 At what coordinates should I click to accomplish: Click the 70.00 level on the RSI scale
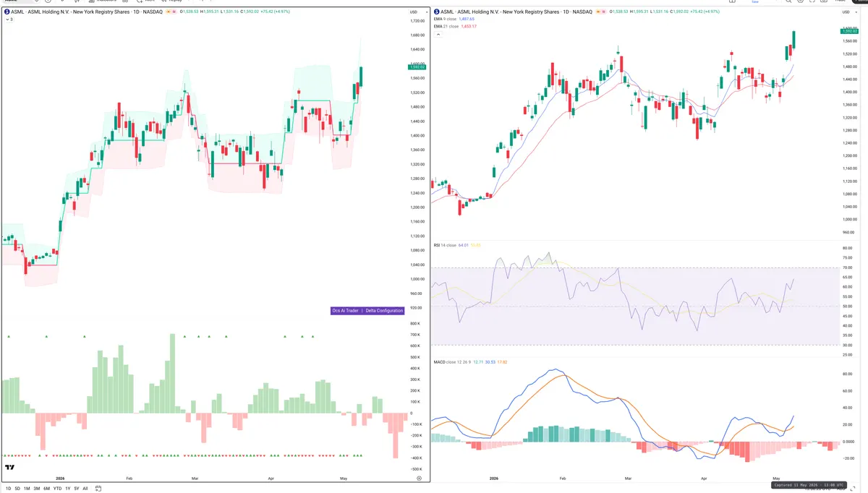pos(847,267)
